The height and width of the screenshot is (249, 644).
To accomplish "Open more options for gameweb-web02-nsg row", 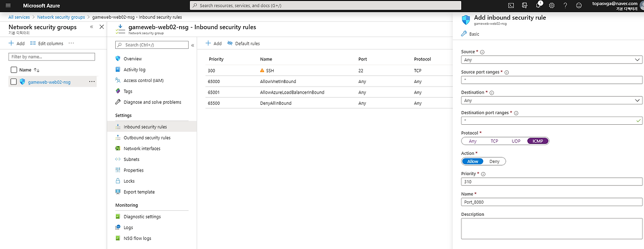I will [x=92, y=81].
